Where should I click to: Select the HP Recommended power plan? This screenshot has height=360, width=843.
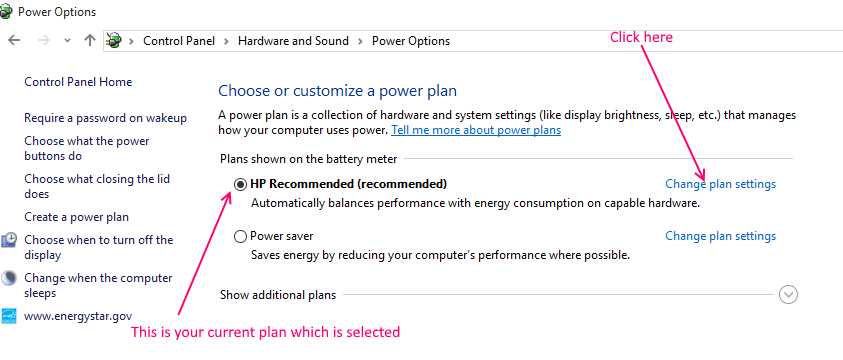pyautogui.click(x=240, y=184)
